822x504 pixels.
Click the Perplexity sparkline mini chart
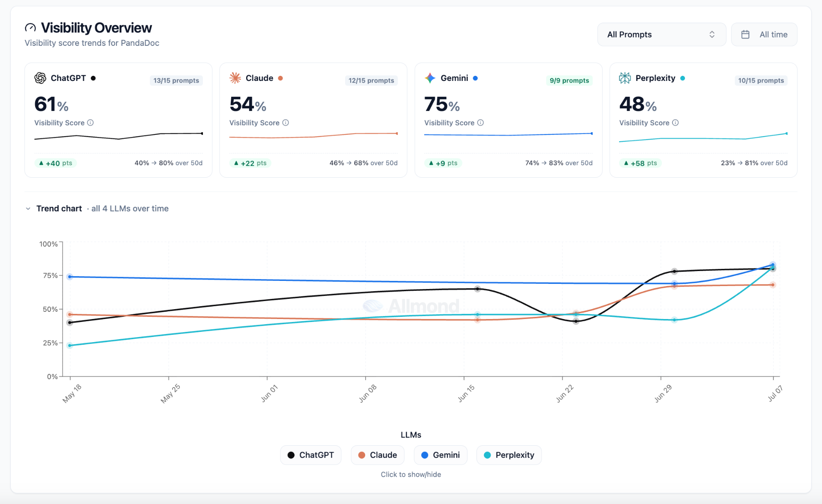(x=703, y=137)
